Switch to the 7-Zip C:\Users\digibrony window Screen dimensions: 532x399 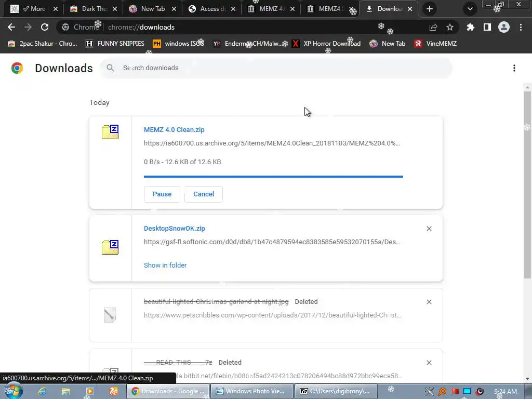[x=336, y=391]
